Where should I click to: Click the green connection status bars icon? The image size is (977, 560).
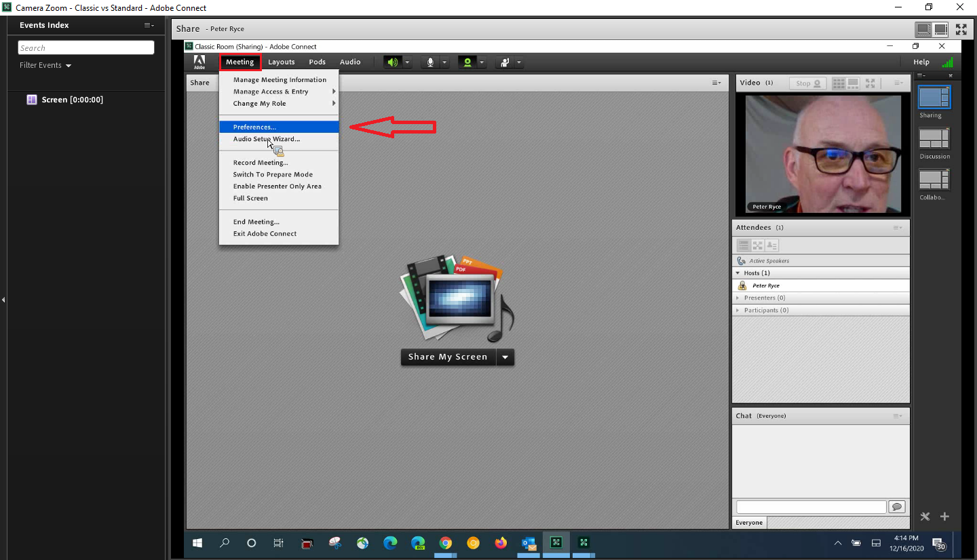click(x=947, y=62)
